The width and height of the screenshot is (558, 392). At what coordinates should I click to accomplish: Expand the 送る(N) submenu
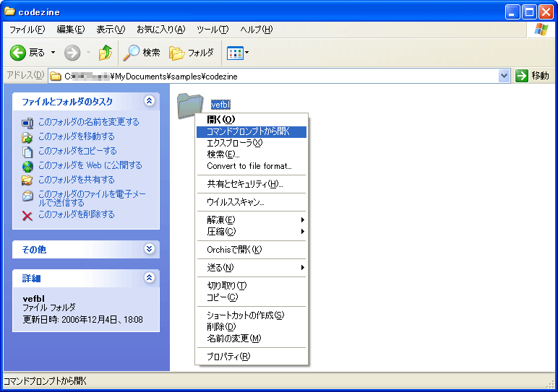coord(252,268)
